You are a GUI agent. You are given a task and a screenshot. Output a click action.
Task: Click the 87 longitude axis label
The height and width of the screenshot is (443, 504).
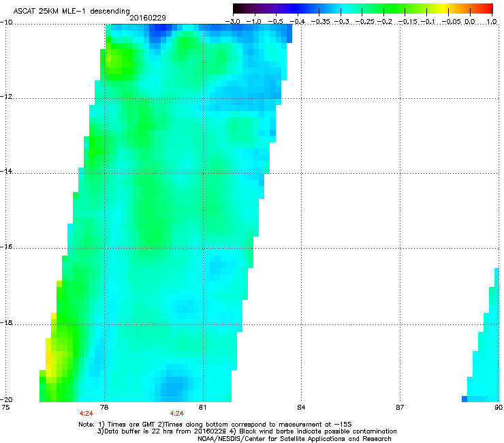pyautogui.click(x=400, y=408)
